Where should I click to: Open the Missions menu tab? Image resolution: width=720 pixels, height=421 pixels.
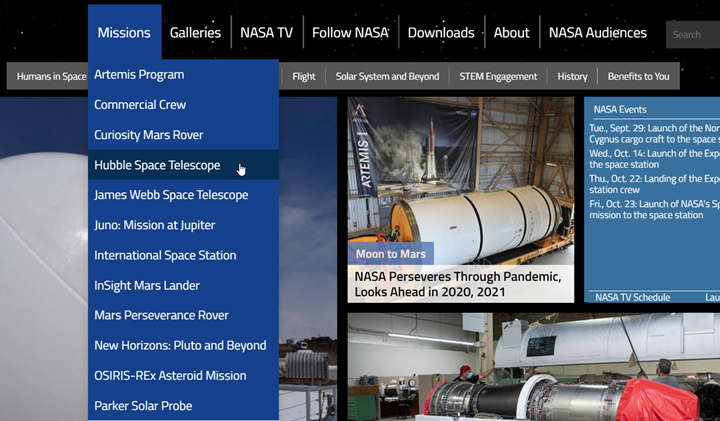tap(124, 32)
